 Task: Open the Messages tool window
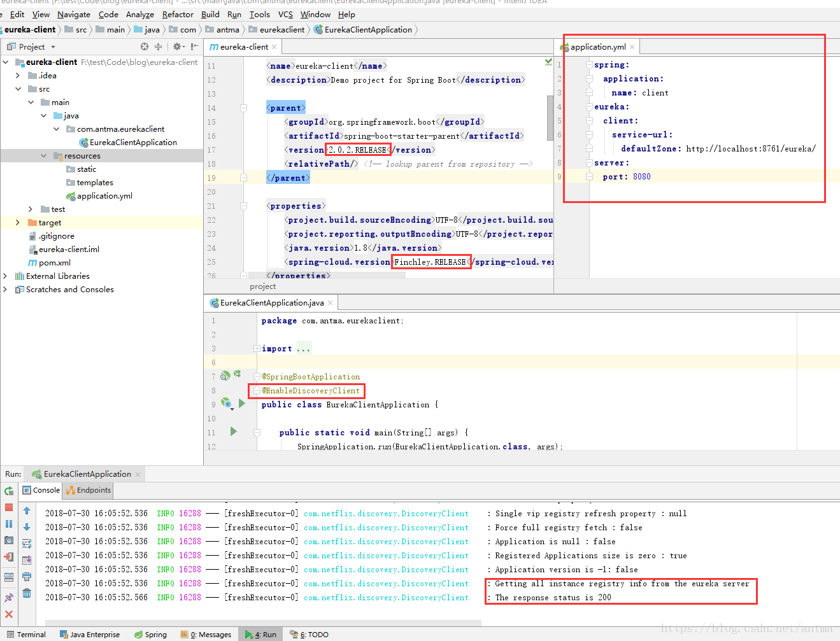coord(206,634)
